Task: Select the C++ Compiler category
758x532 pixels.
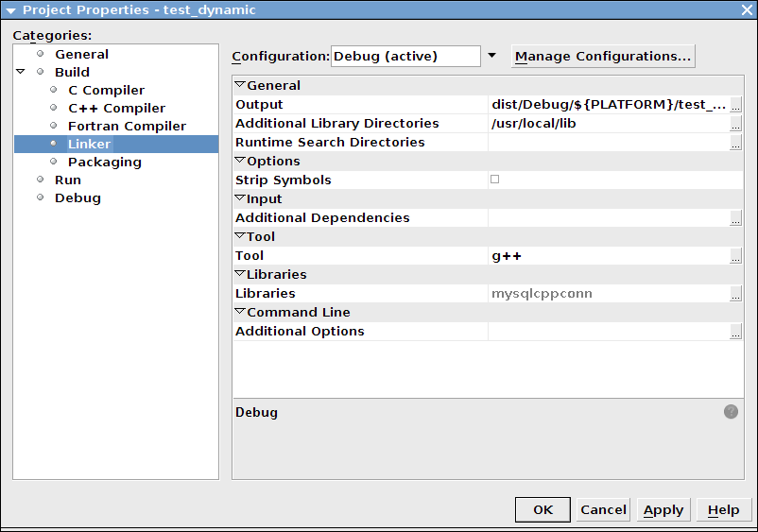Action: tap(116, 109)
